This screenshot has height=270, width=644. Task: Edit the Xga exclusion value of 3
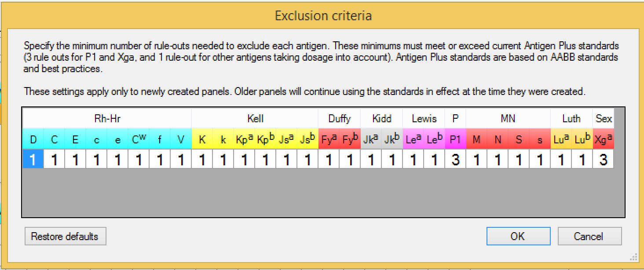(x=604, y=159)
